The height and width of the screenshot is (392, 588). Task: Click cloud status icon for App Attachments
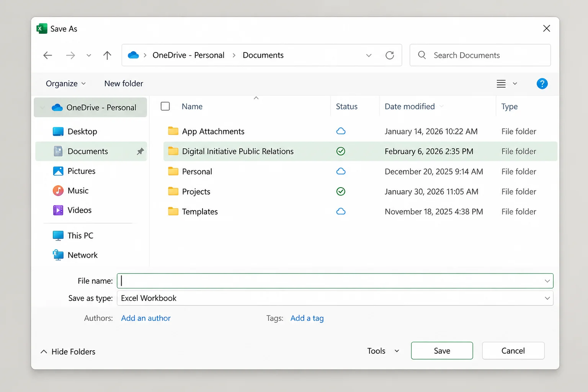[x=341, y=131]
